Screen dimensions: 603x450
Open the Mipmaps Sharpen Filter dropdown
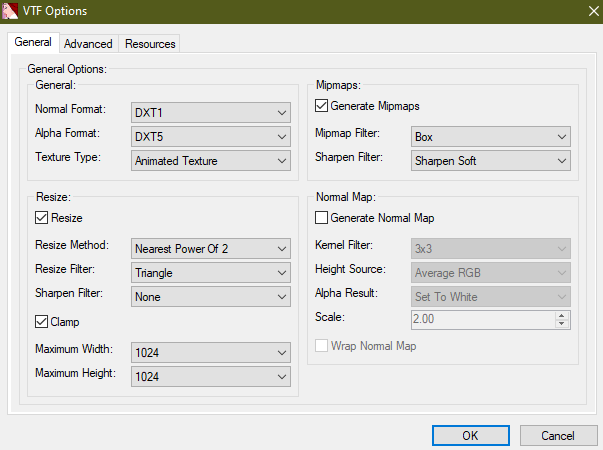[x=490, y=160]
